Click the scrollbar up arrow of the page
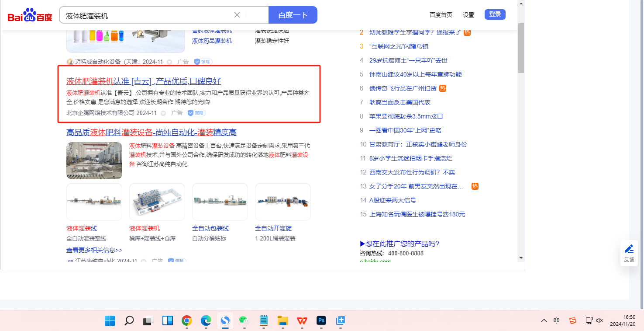 tap(521, 3)
